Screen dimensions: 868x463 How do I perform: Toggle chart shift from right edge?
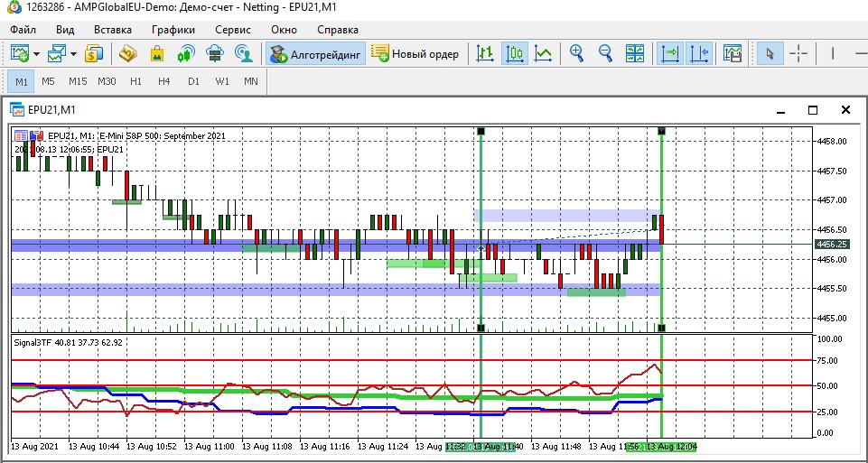click(698, 54)
